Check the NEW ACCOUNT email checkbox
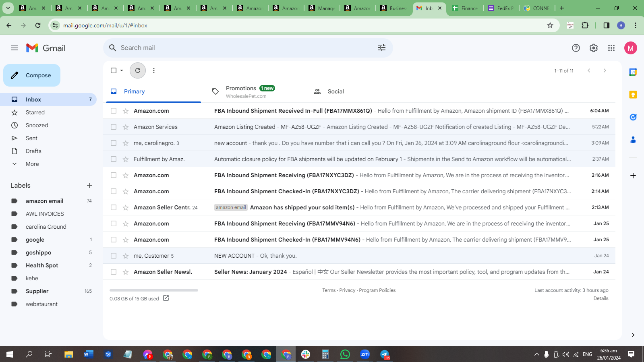The height and width of the screenshot is (362, 644). (x=114, y=256)
